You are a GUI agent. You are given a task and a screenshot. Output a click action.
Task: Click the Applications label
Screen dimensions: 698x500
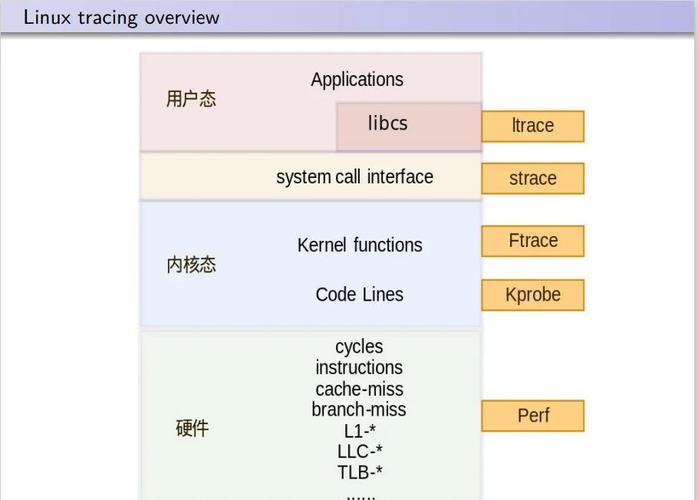[357, 80]
